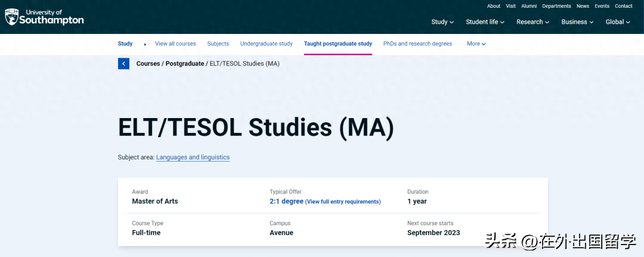644x257 pixels.
Task: Open the Business dropdown
Action: (x=577, y=22)
